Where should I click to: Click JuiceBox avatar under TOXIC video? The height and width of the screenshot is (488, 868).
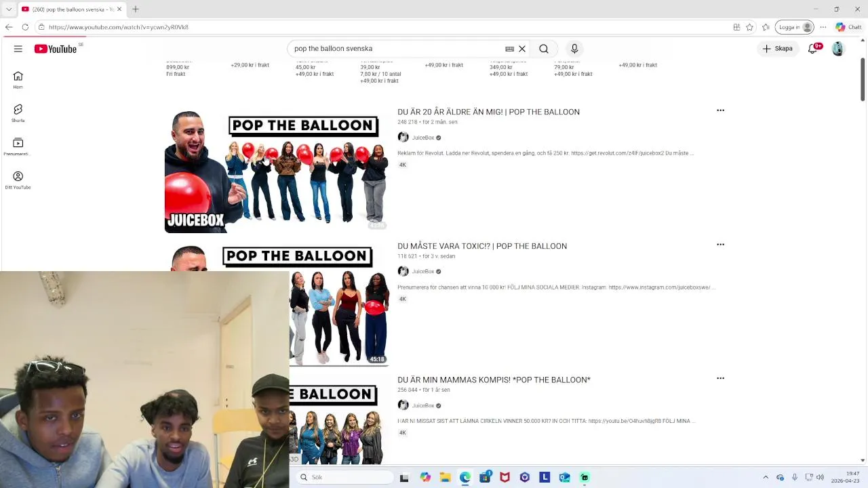coord(403,272)
